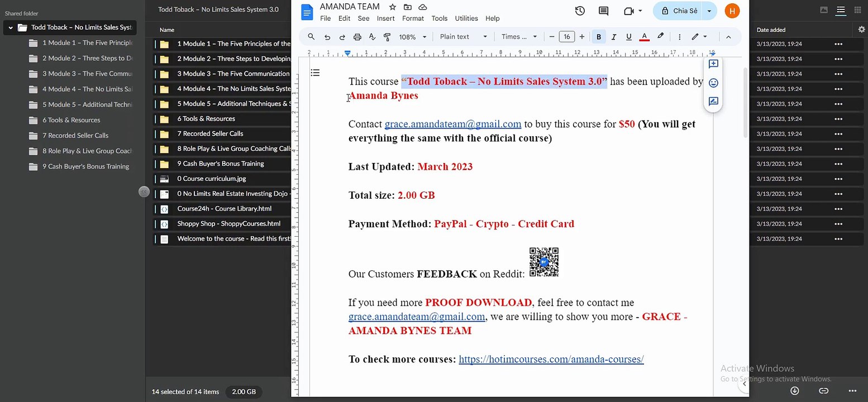This screenshot has width=868, height=402.
Task: Start a video call with camera icon
Action: (x=628, y=11)
